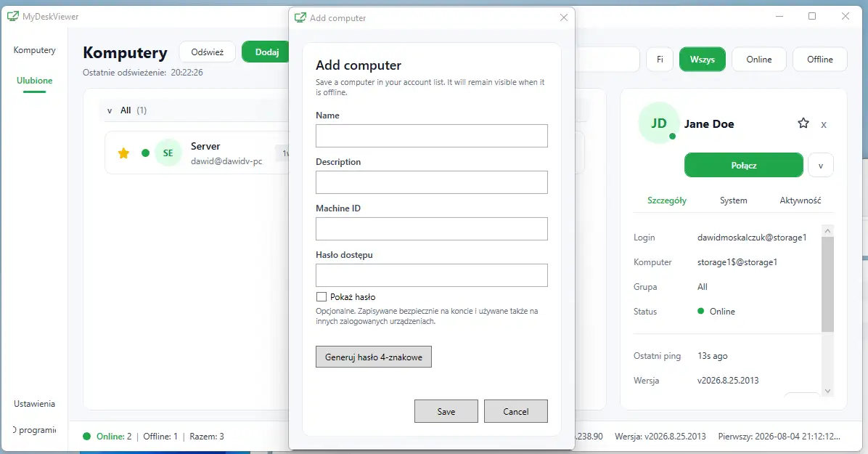Click Online: 2 in status bar
This screenshot has height=454, width=868.
click(x=114, y=437)
